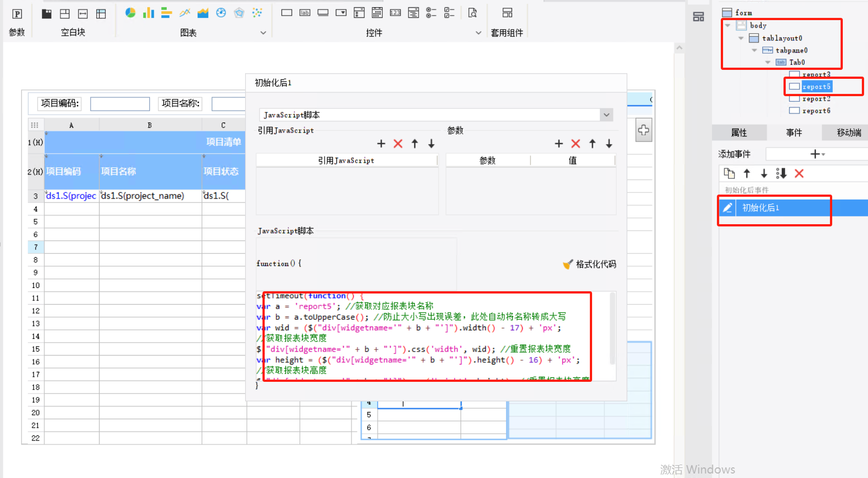Image resolution: width=868 pixels, height=478 pixels.
Task: Click the 项目编码 input field
Action: (120, 103)
